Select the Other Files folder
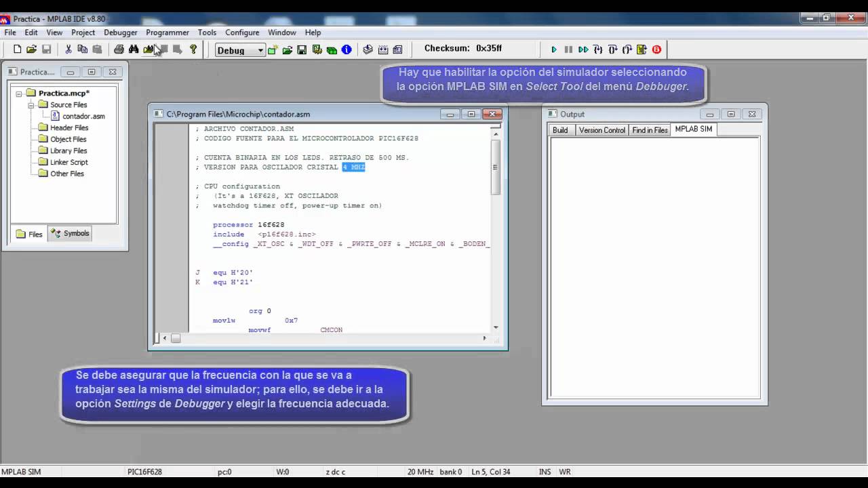 tap(61, 174)
